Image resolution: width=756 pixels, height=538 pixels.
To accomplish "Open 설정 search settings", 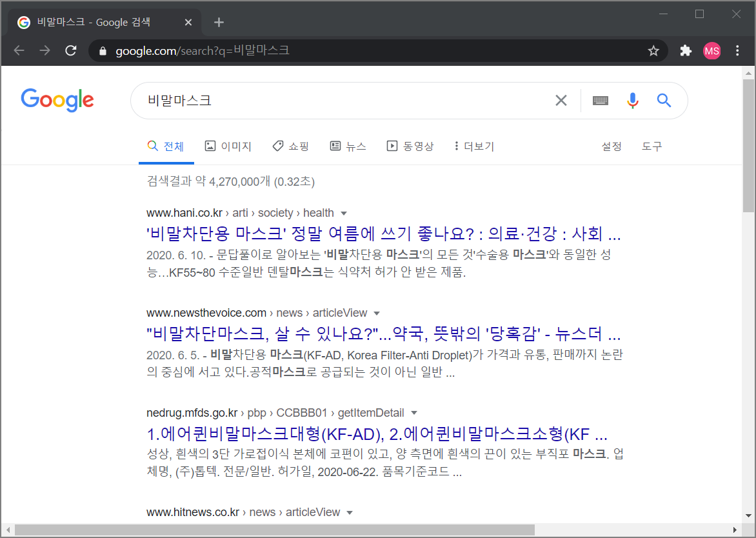I will (x=612, y=146).
